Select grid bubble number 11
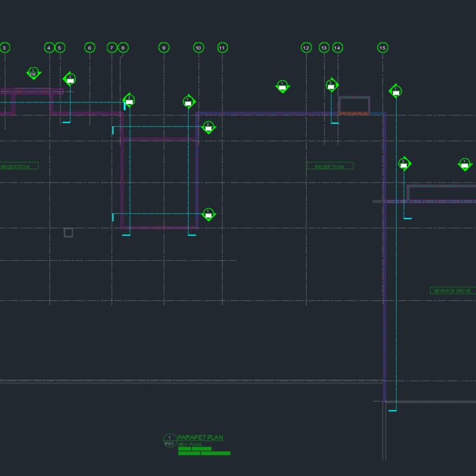476x476 pixels. click(x=222, y=48)
